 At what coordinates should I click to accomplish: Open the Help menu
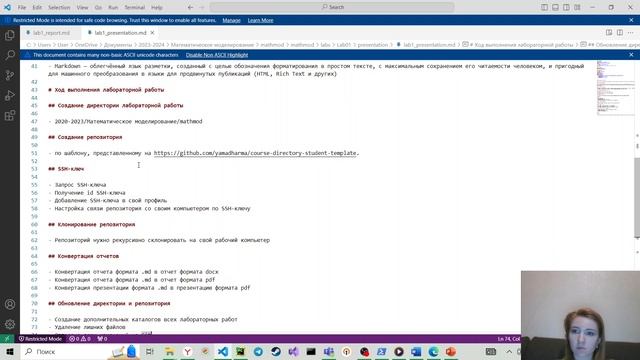coord(157,7)
